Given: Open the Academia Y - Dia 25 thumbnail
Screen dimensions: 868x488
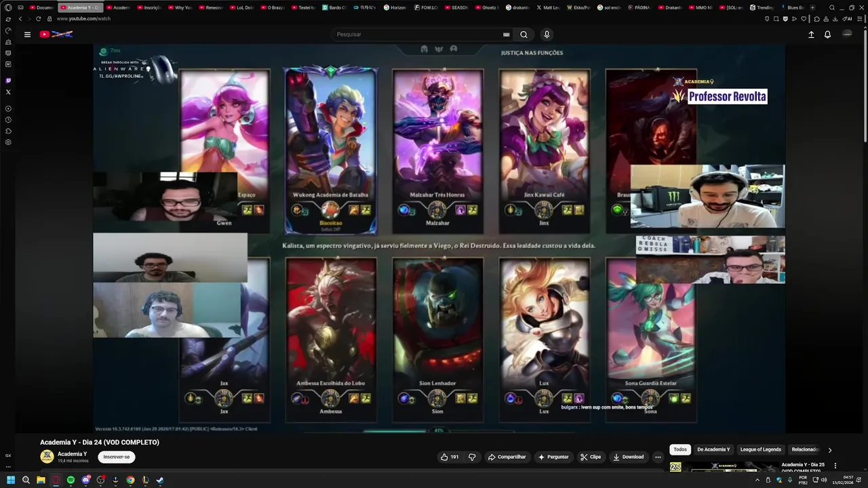Looking at the screenshot, I should [x=723, y=467].
